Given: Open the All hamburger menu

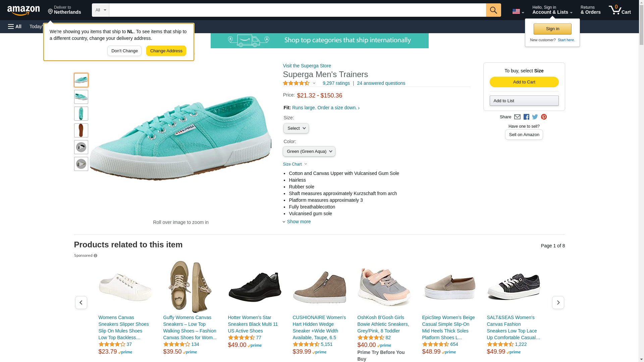Looking at the screenshot, I should (x=15, y=26).
